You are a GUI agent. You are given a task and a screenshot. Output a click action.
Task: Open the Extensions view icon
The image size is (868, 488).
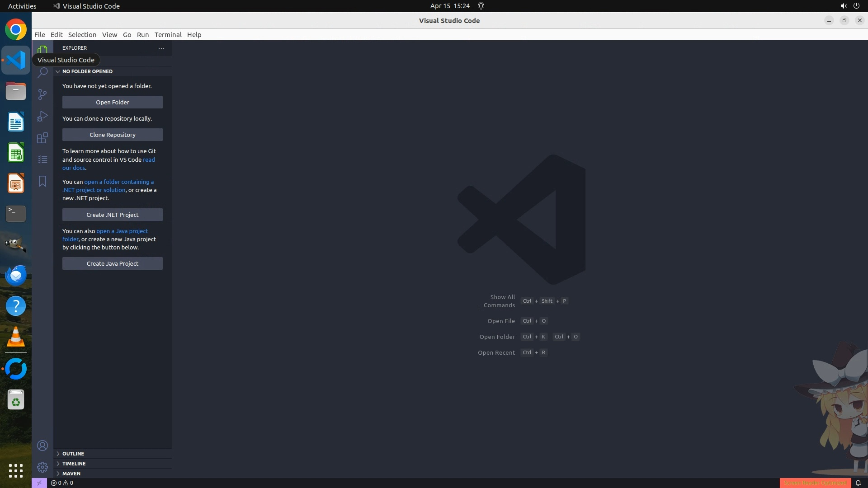tap(42, 138)
